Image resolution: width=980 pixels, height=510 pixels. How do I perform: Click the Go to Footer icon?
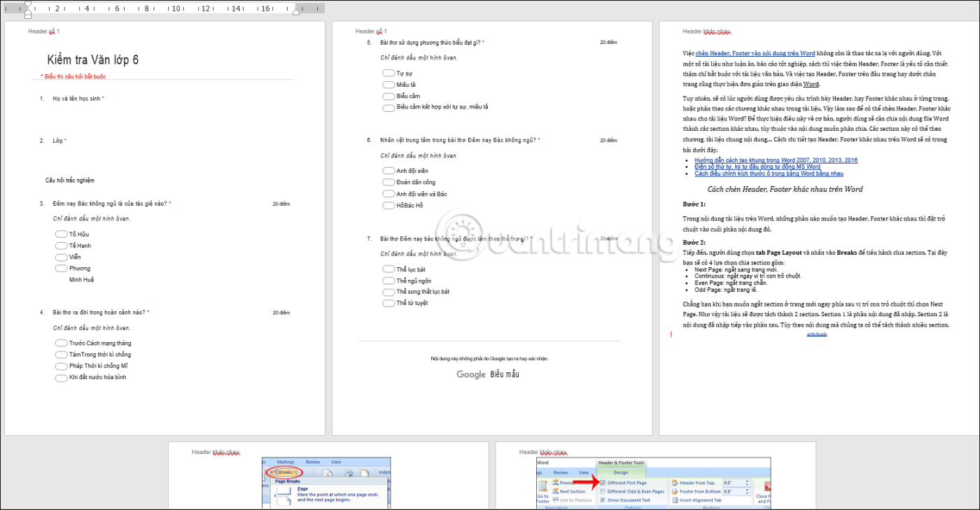pos(542,492)
